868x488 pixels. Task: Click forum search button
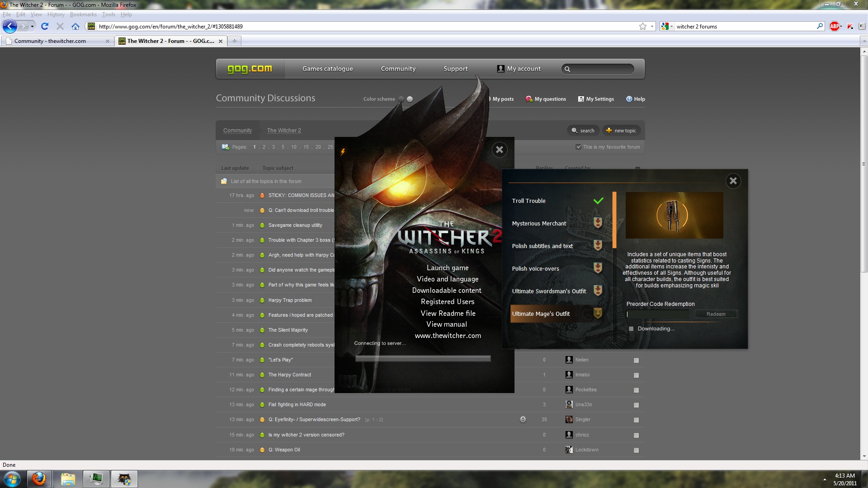click(x=583, y=131)
